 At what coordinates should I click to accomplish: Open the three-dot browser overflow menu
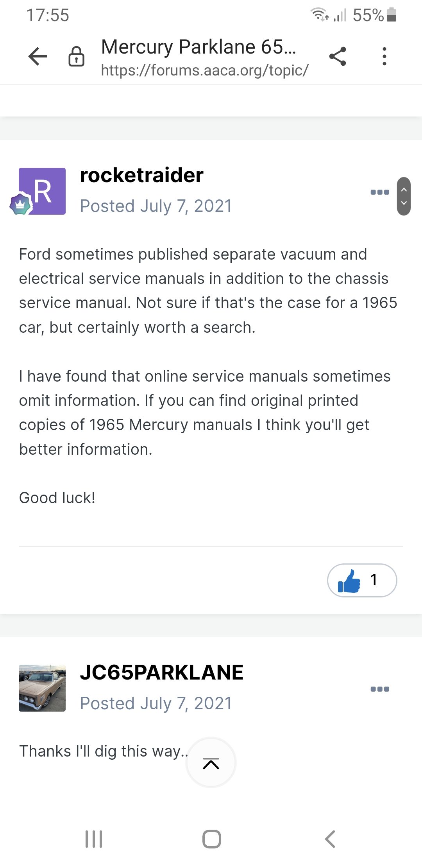[x=384, y=56]
